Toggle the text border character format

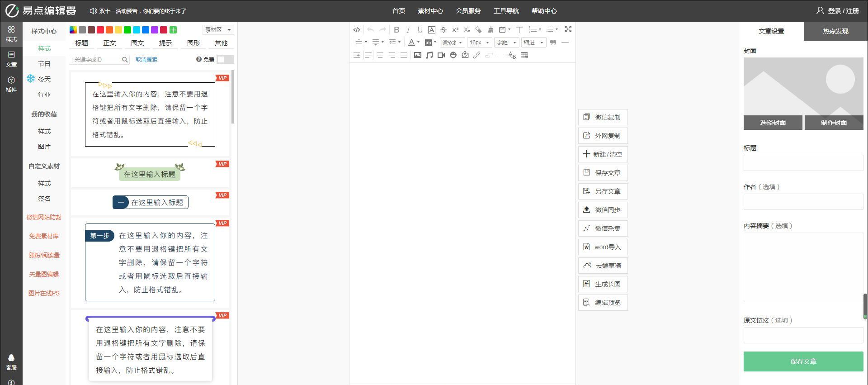pos(432,30)
